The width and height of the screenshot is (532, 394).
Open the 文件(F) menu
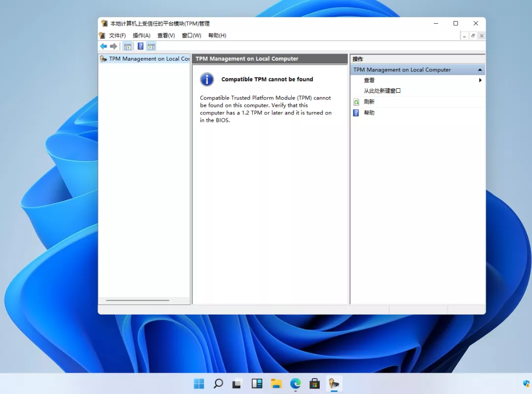coord(117,35)
